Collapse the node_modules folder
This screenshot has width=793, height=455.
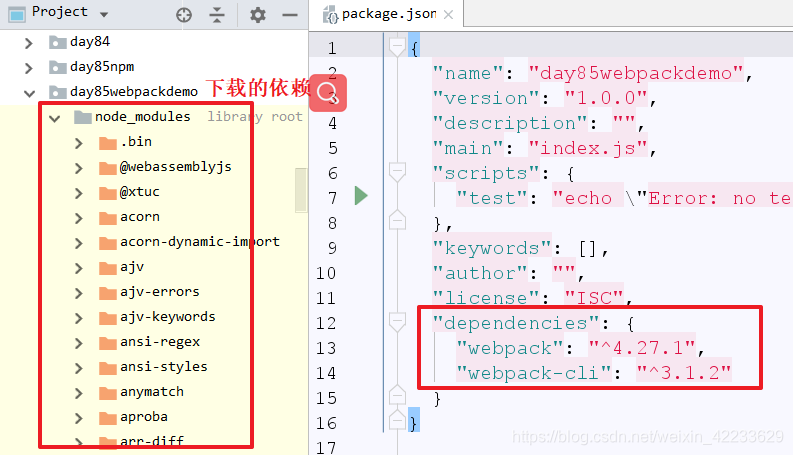55,118
